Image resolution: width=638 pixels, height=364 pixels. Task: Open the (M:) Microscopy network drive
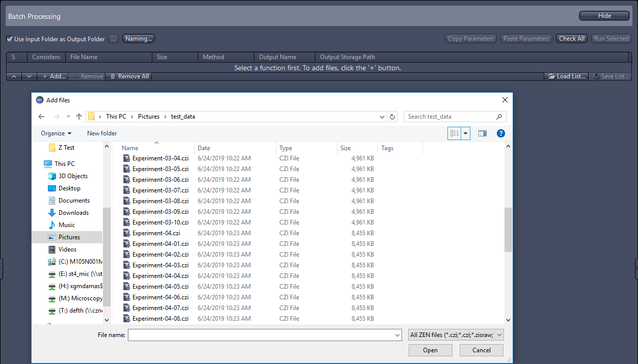[75, 298]
